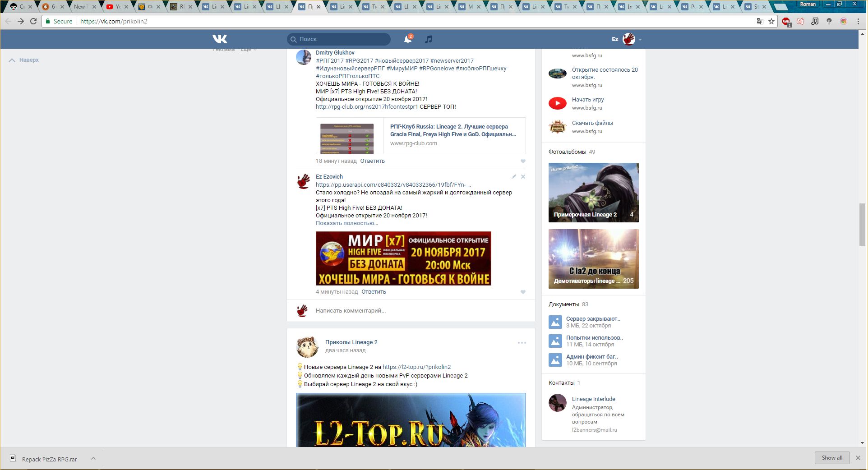Like Ez Ezovich's comment with the heart

tap(523, 292)
